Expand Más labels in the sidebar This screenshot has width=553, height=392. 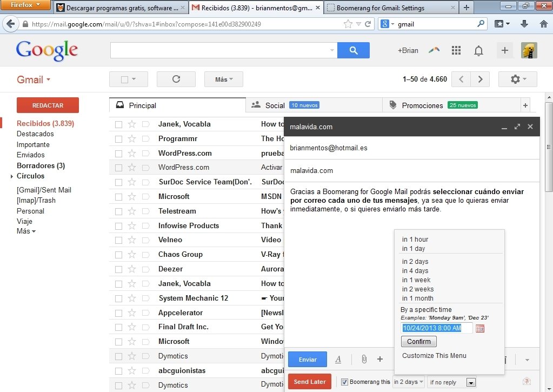(26, 231)
